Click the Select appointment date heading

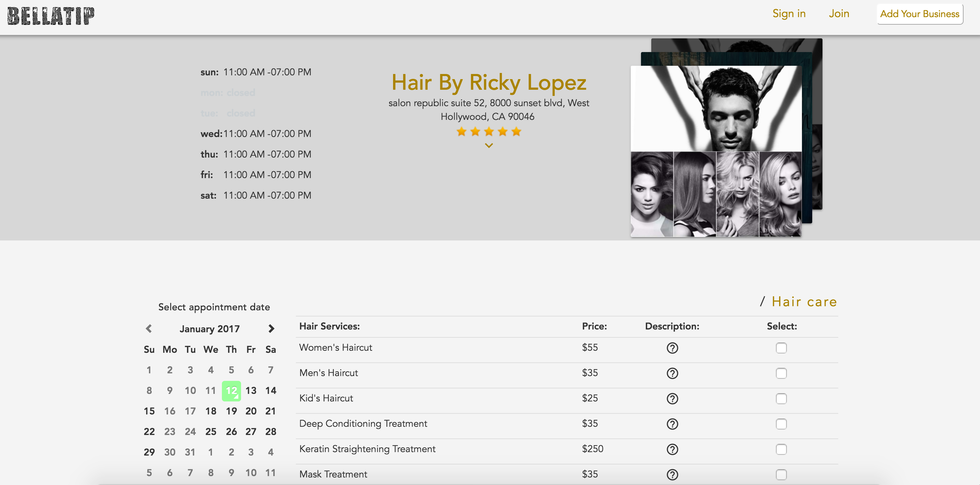click(x=214, y=307)
